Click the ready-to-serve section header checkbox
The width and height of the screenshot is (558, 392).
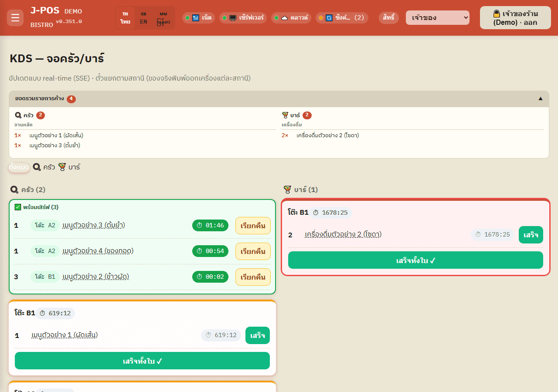[x=18, y=207]
